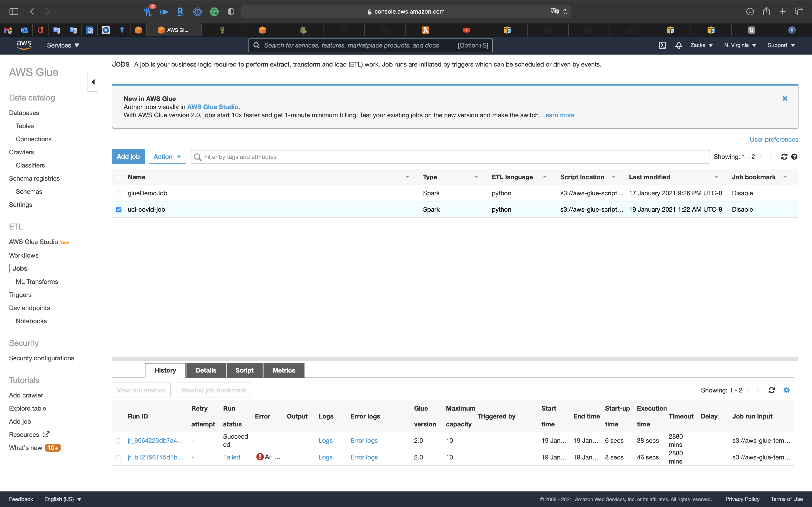Open history table settings gear

coord(786,390)
